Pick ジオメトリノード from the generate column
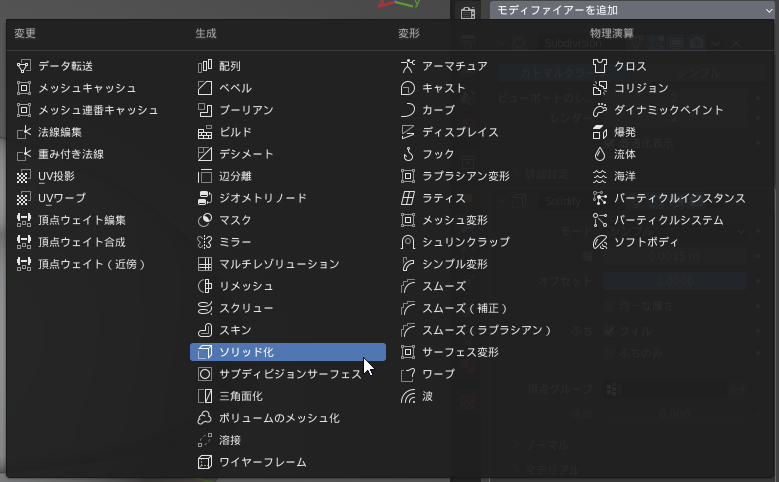Screen dimensions: 779x482 (x=263, y=198)
